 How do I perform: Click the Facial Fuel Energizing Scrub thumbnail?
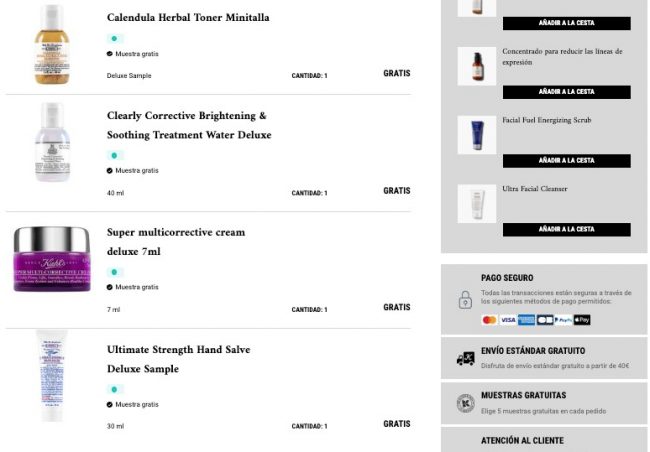click(477, 135)
